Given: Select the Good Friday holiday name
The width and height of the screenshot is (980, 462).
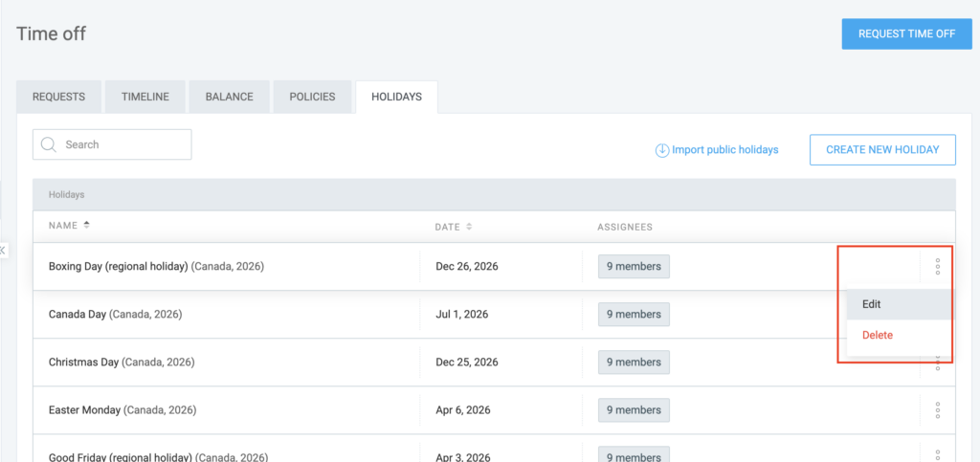Looking at the screenshot, I should click(158, 457).
